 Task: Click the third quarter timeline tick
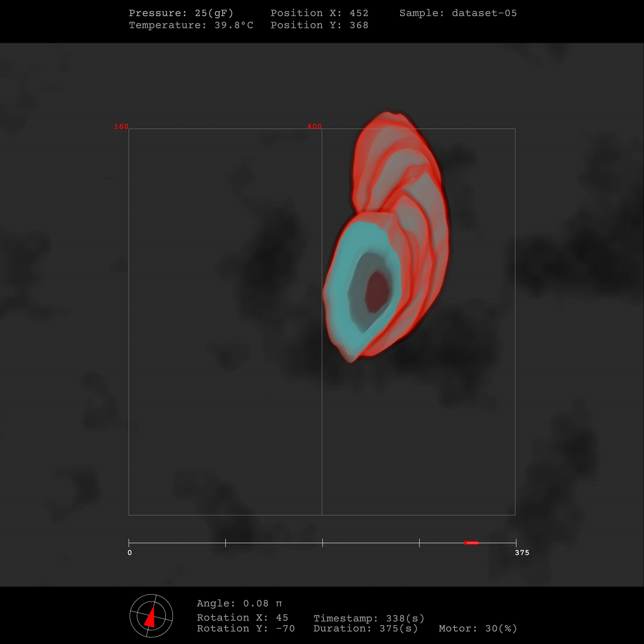419,543
